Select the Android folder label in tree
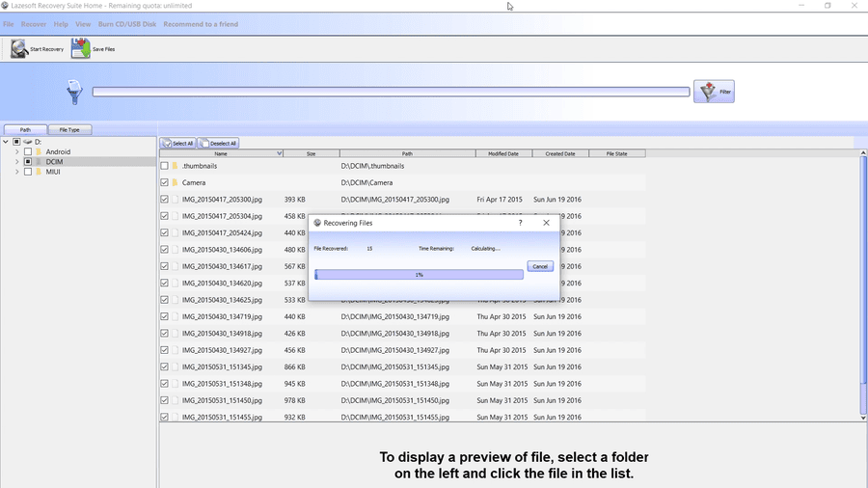This screenshot has height=488, width=868. 58,151
